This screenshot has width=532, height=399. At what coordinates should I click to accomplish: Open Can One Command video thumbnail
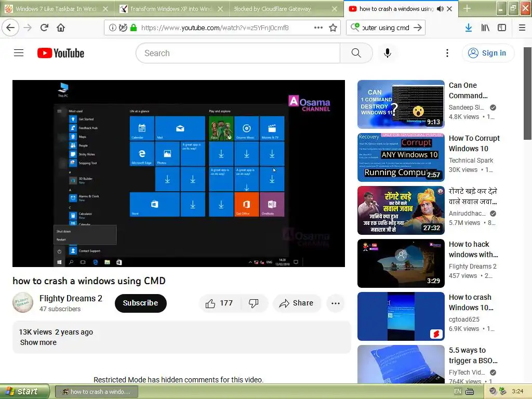tap(401, 104)
